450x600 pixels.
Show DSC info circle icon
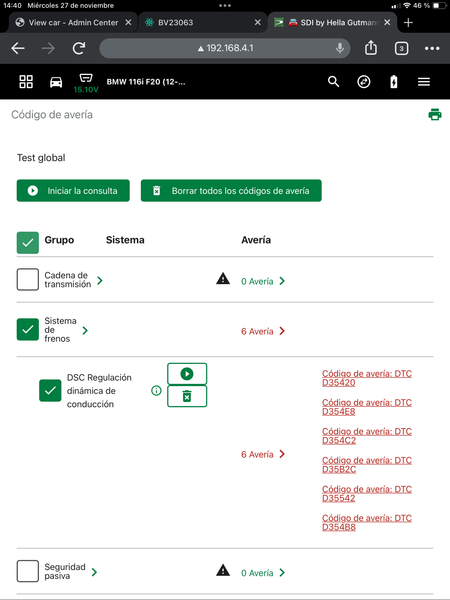tap(156, 391)
